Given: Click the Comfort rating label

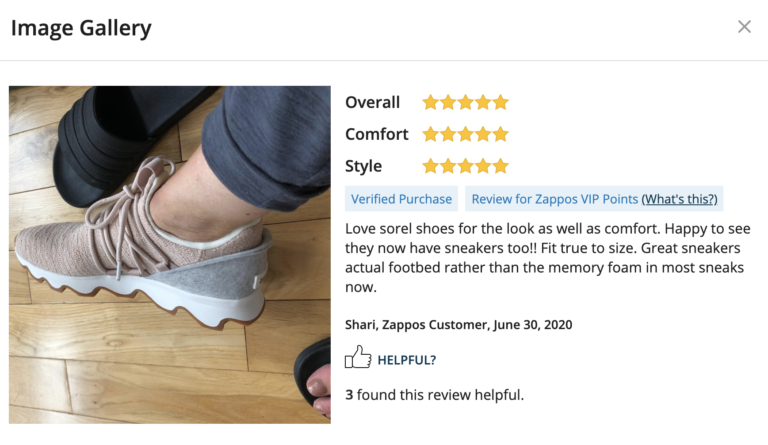Looking at the screenshot, I should [377, 134].
